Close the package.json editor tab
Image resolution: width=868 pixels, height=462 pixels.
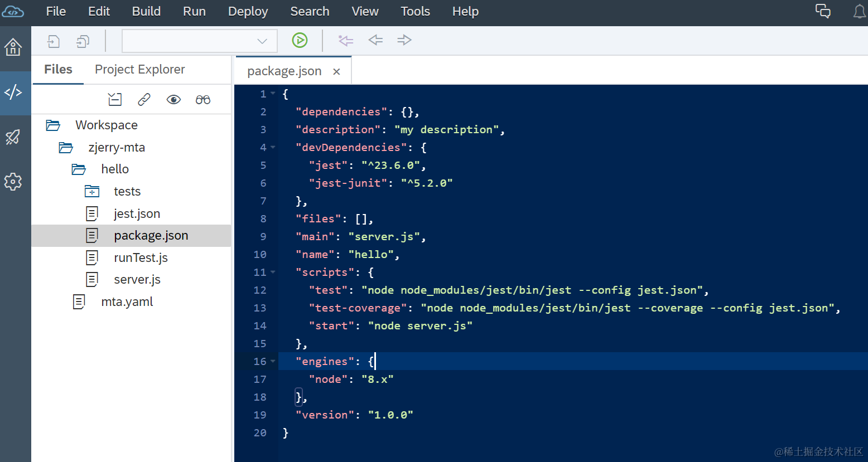pos(336,71)
